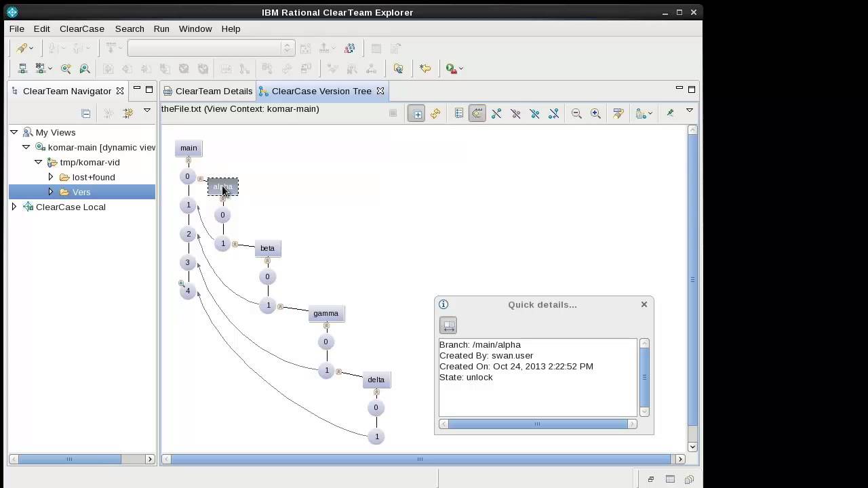Expand the Vers folder
This screenshot has height=488, width=868.
coord(51,192)
